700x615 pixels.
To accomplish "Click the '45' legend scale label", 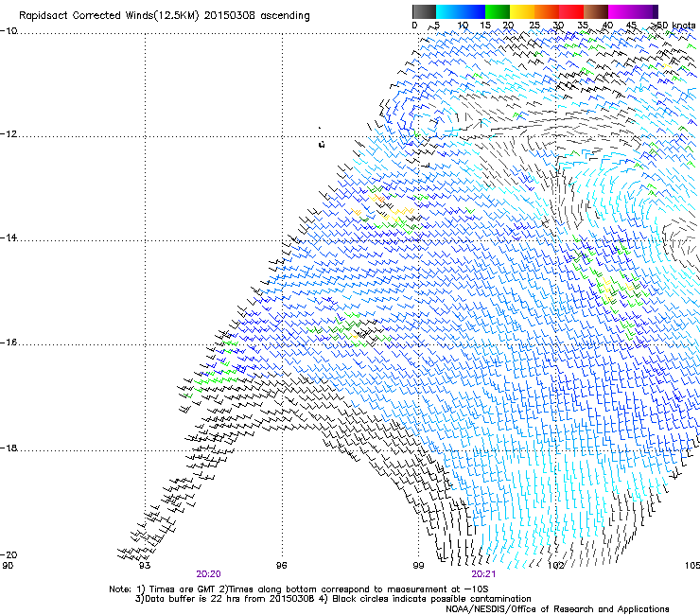I will [631, 26].
